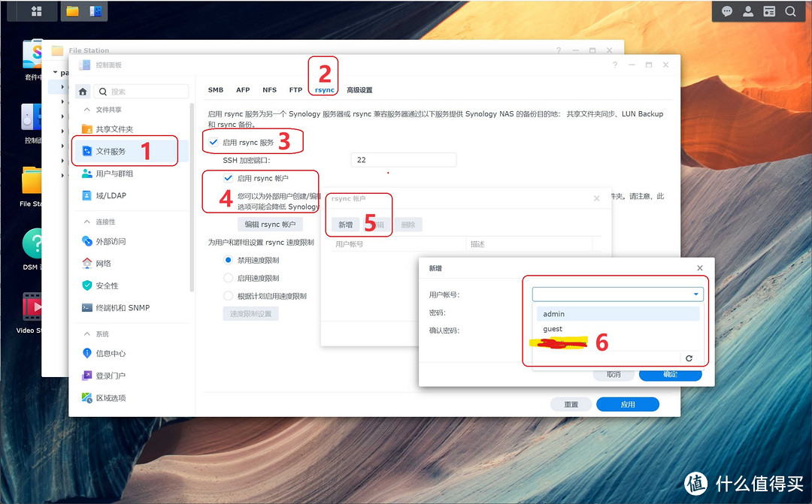Click the User account (用户帐号) column header
Screen dimensions: 812x504
[x=398, y=243]
